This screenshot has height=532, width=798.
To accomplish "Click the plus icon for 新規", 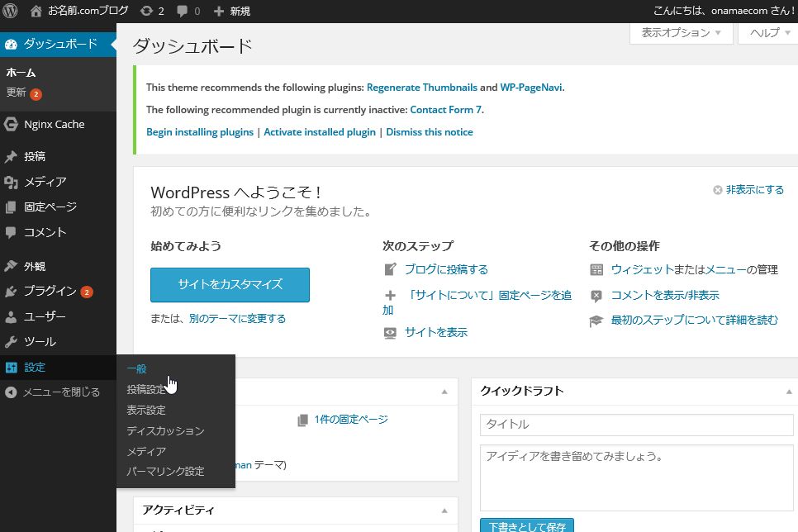I will 218,12.
